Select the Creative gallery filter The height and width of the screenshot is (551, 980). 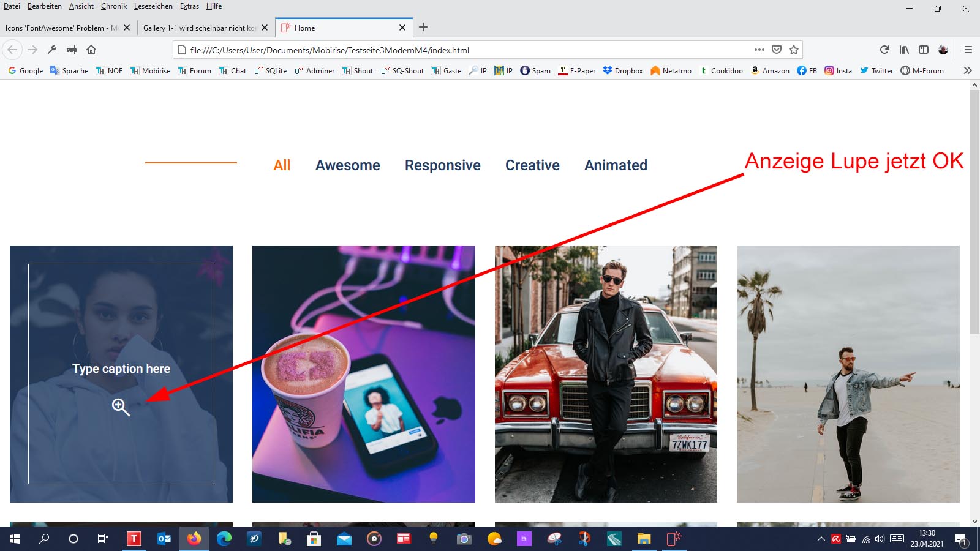click(532, 165)
